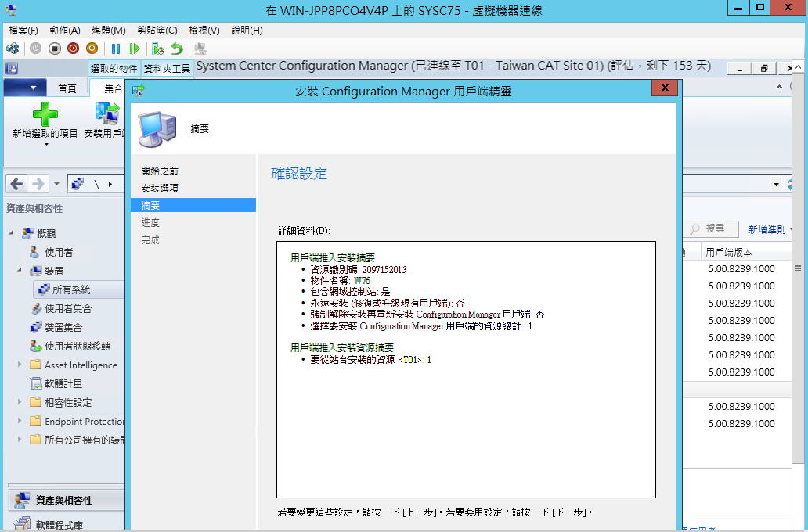Screen dimensions: 808x532
Task: Expand the Asset Intelligence folder
Action: pos(20,365)
